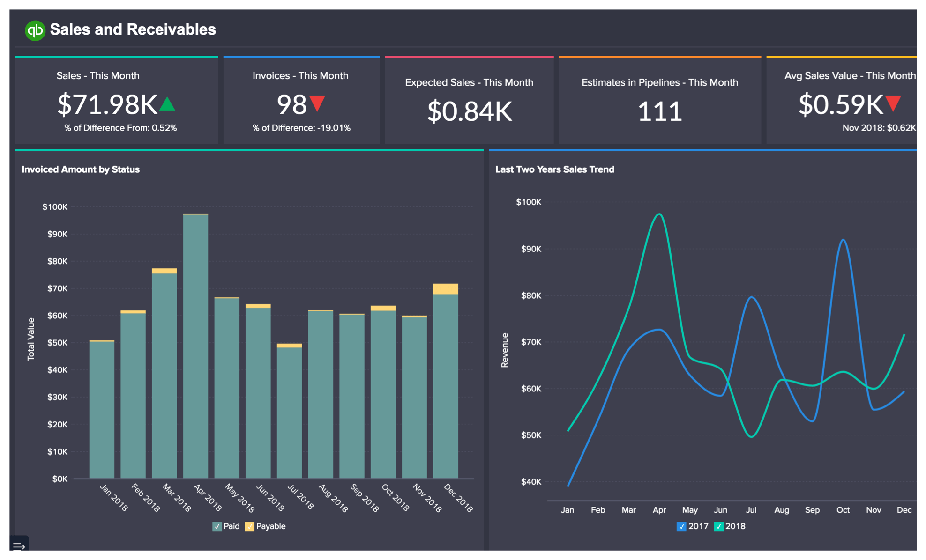Click the Apr 2018 bar in chart

pyautogui.click(x=195, y=346)
